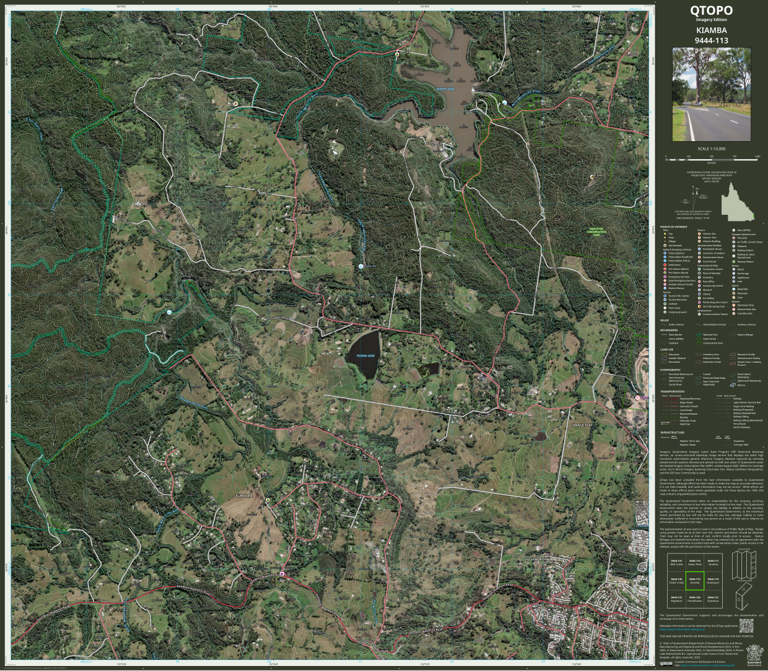Click the metres scale bar
Image resolution: width=768 pixels, height=671 pixels.
tap(712, 158)
